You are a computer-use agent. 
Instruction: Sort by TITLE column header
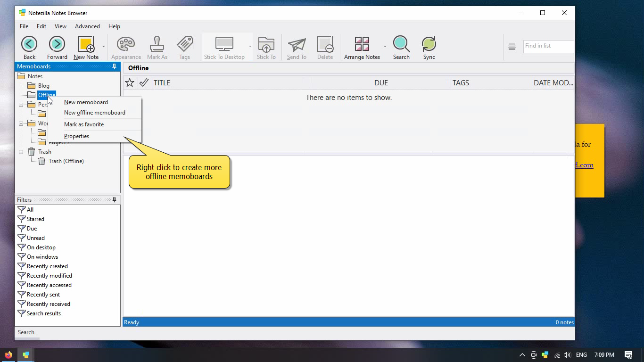click(231, 82)
